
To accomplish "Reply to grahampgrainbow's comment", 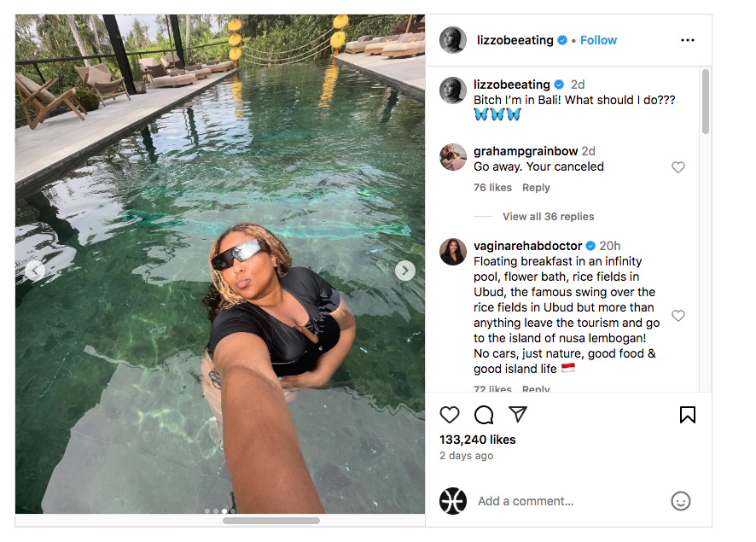I will tap(536, 188).
